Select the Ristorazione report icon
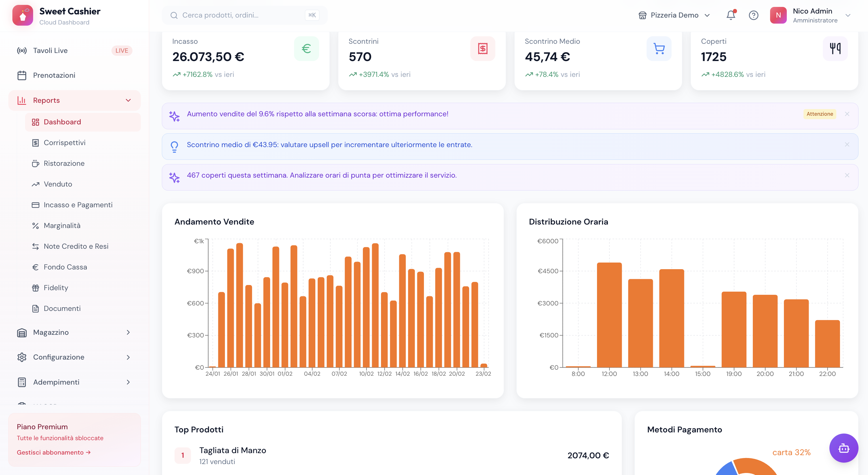868x475 pixels. tap(36, 164)
